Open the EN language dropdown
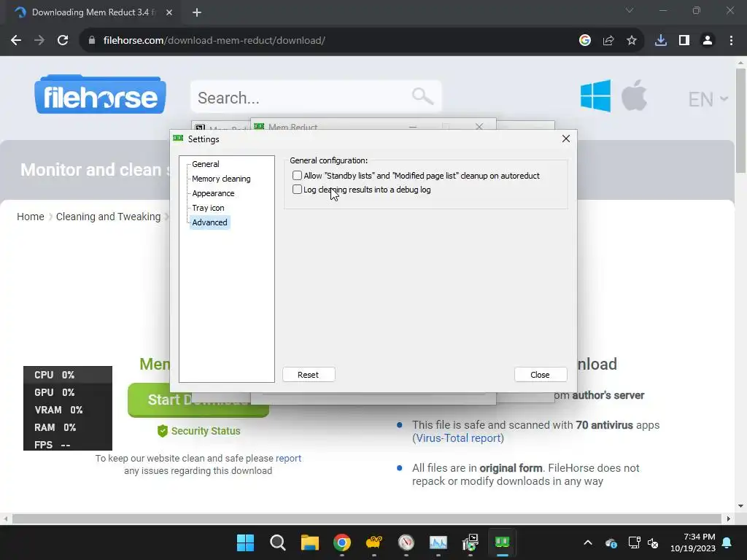The width and height of the screenshot is (747, 560). point(708,99)
